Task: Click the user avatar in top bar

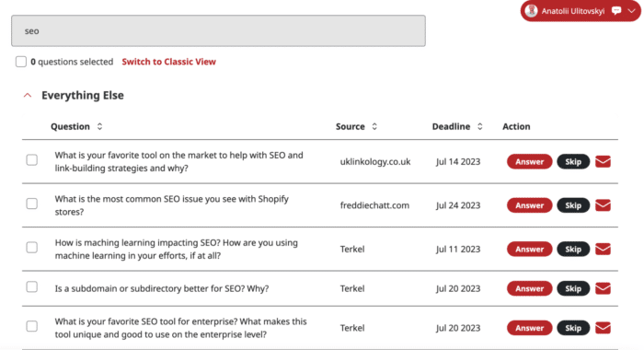Action: click(531, 11)
